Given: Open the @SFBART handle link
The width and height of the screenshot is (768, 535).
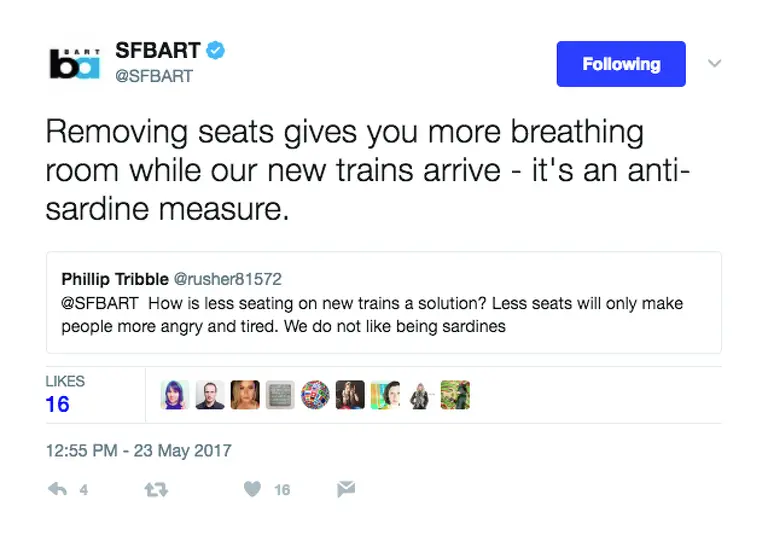Looking at the screenshot, I should 155,76.
